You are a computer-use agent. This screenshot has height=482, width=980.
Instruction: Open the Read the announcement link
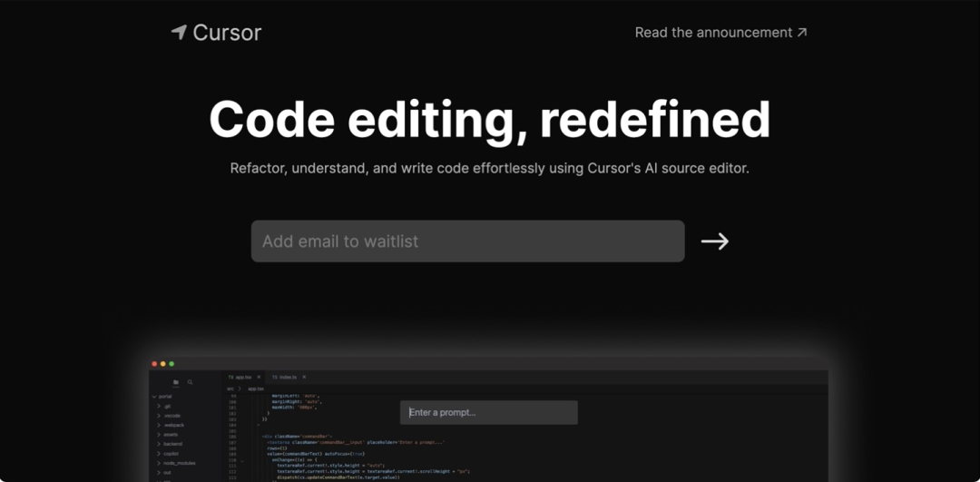(720, 33)
